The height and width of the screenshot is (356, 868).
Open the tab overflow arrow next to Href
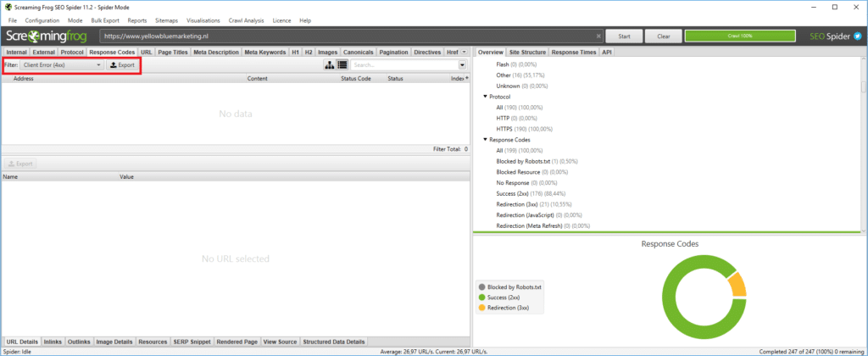click(464, 52)
